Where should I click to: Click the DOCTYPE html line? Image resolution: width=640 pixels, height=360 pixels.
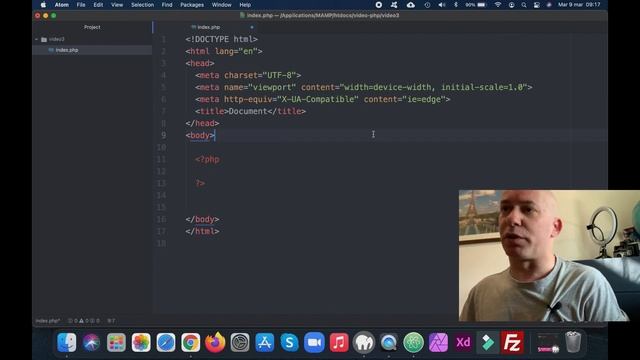click(222, 39)
